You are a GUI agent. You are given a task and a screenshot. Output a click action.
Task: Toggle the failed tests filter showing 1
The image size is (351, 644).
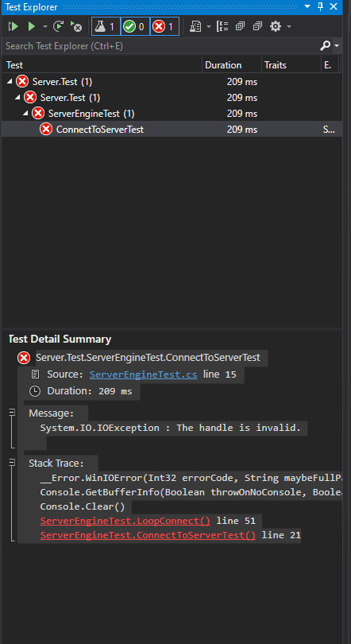[165, 27]
